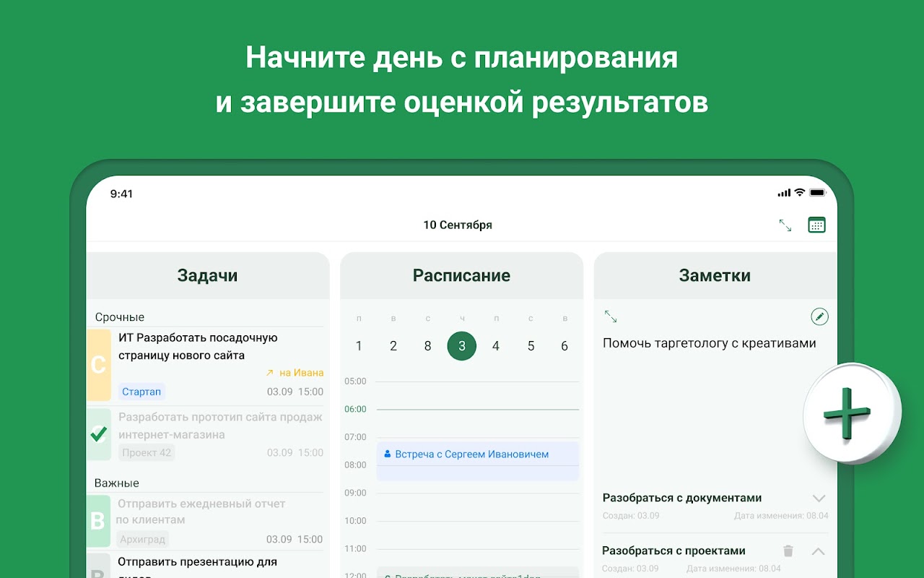Click the 06:00 time slot label

(355, 409)
